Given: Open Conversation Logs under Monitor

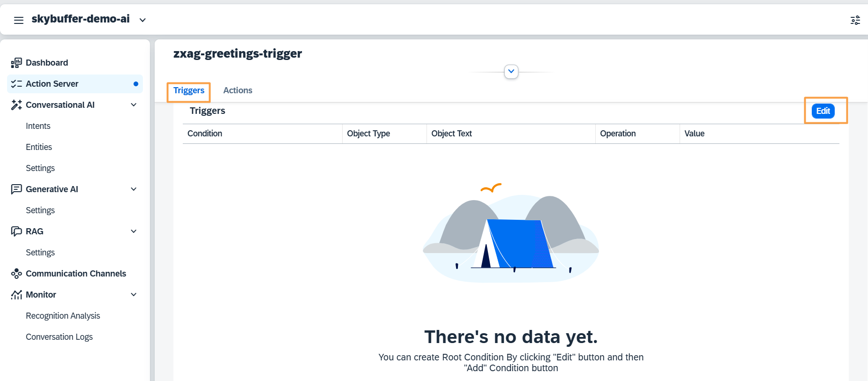Looking at the screenshot, I should [59, 337].
